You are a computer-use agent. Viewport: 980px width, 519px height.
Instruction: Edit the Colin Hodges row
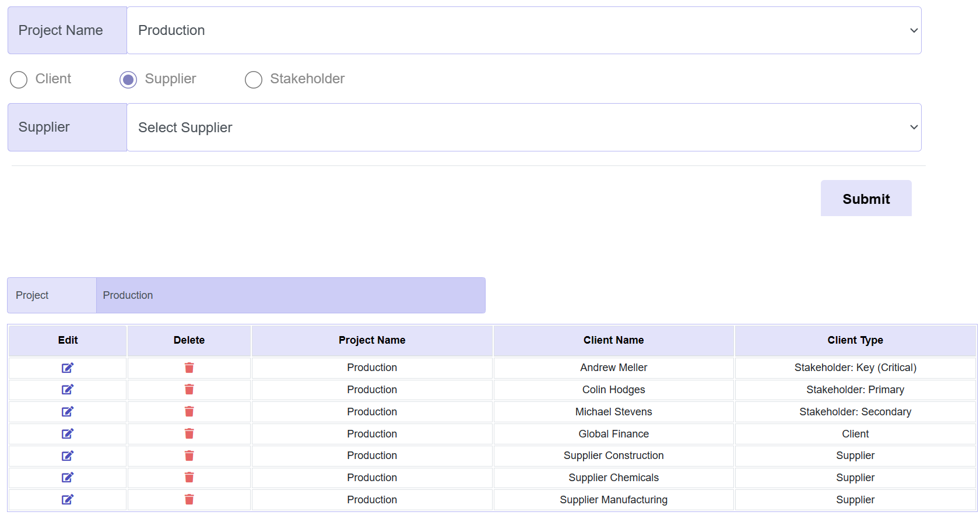pos(68,390)
